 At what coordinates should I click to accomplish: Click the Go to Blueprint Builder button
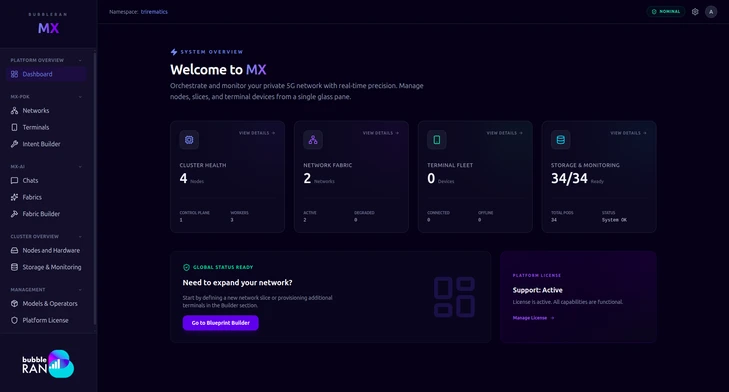[x=220, y=323]
